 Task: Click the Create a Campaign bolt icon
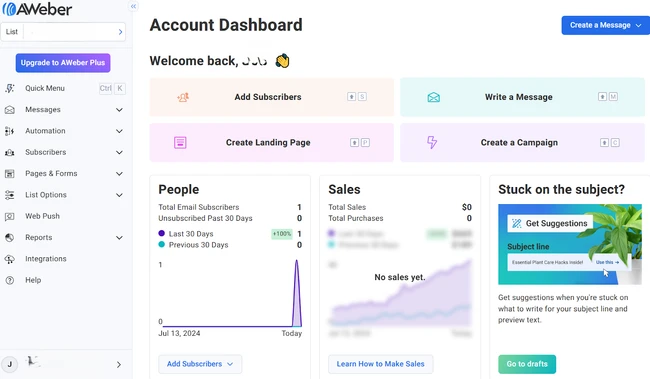click(x=432, y=142)
